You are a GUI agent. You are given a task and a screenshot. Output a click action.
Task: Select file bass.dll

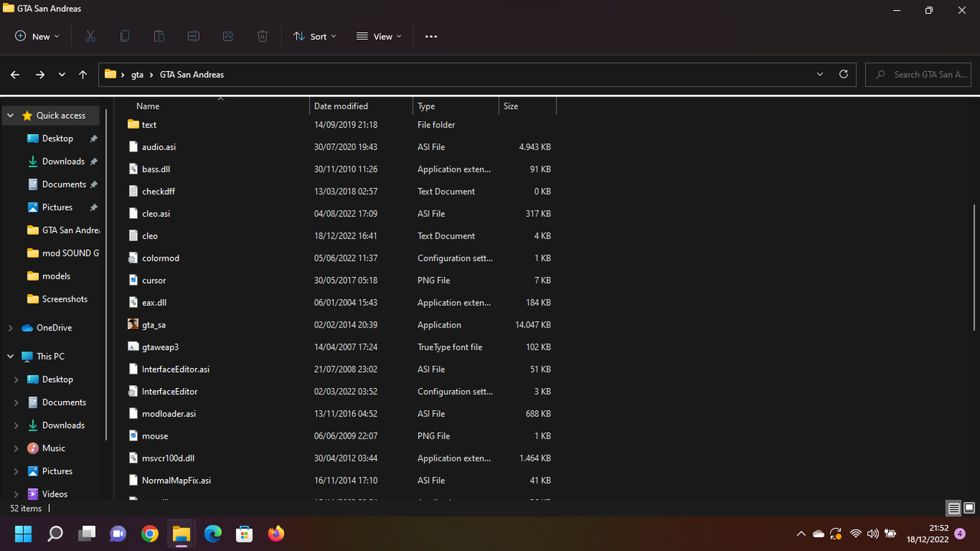pyautogui.click(x=341, y=169)
